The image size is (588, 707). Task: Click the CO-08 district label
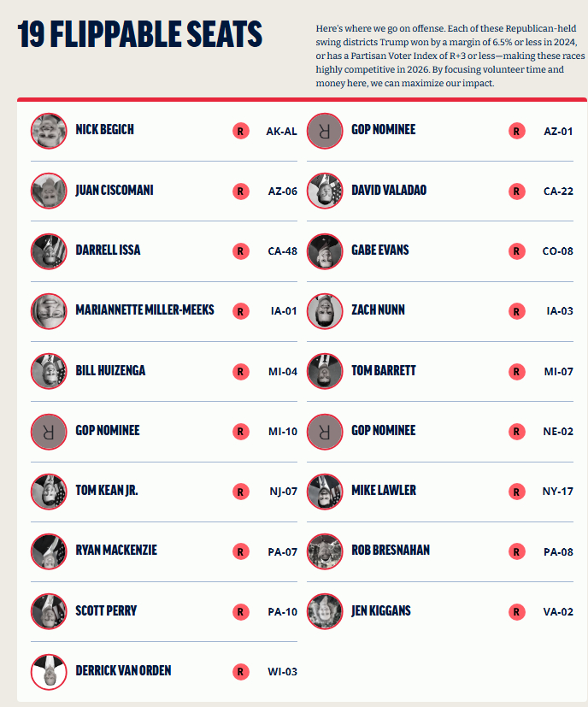tap(558, 251)
